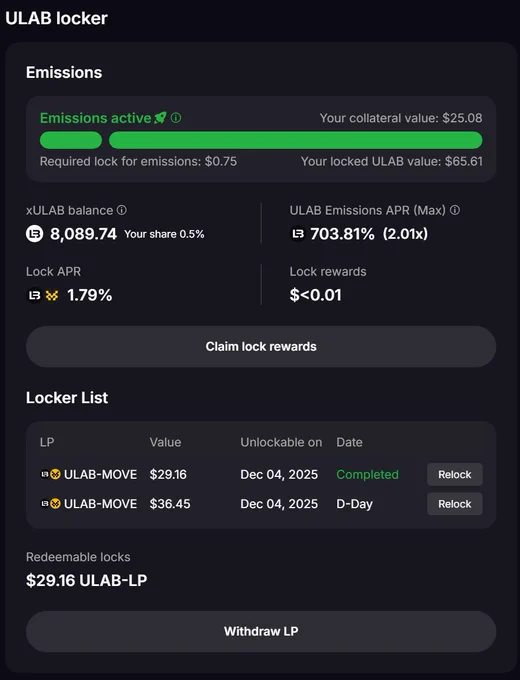Click the ULAB token icon beside 8,089.74
520x680 pixels.
(x=35, y=234)
